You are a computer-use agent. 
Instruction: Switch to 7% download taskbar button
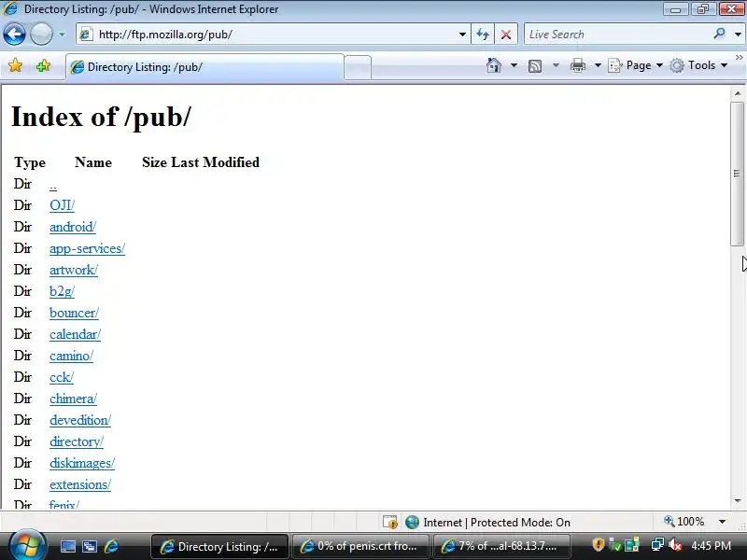500,546
